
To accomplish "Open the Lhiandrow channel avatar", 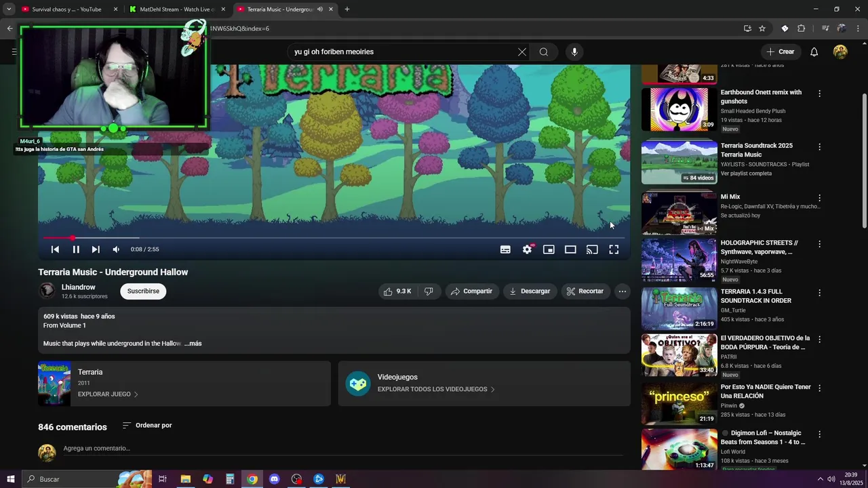I will coord(47,291).
